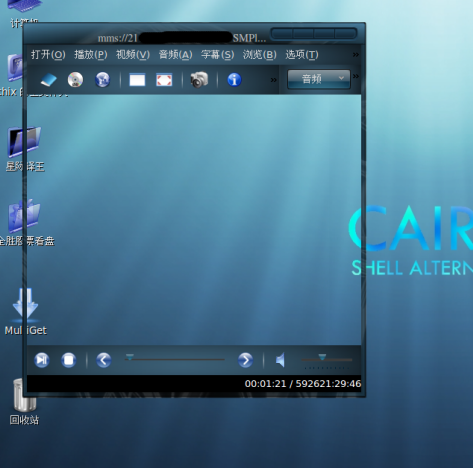The height and width of the screenshot is (468, 473).
Task: Show file info via blue info icon
Action: pos(234,80)
